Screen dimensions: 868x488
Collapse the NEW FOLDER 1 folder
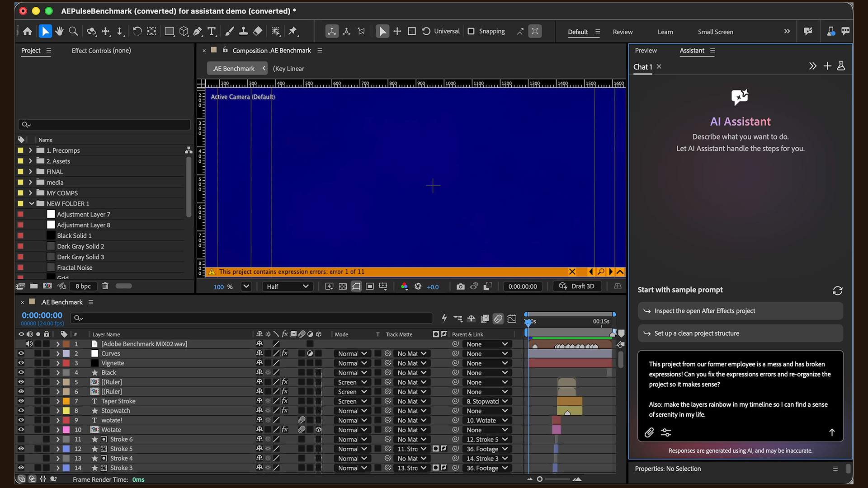(x=31, y=204)
